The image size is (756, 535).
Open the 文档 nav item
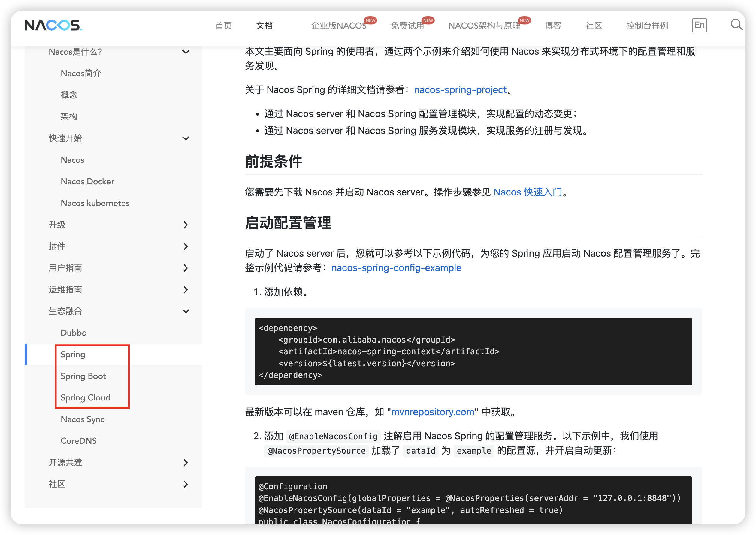(x=264, y=25)
